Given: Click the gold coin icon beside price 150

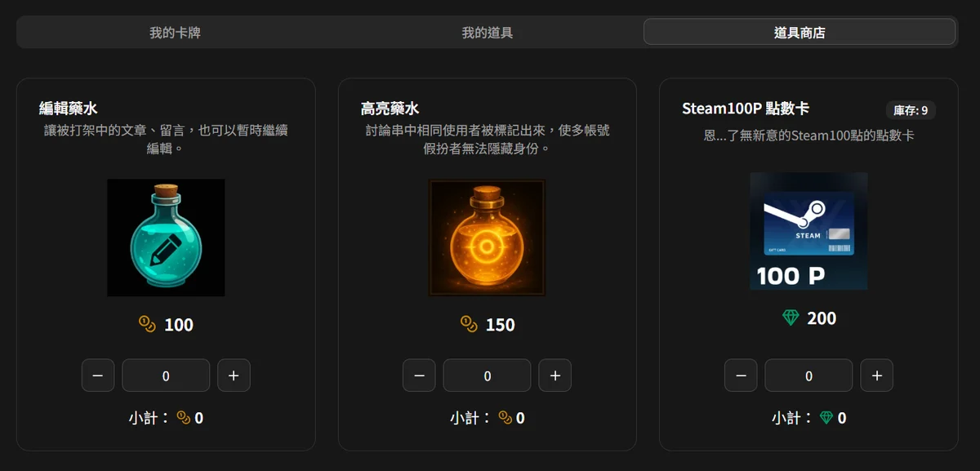Looking at the screenshot, I should (469, 325).
